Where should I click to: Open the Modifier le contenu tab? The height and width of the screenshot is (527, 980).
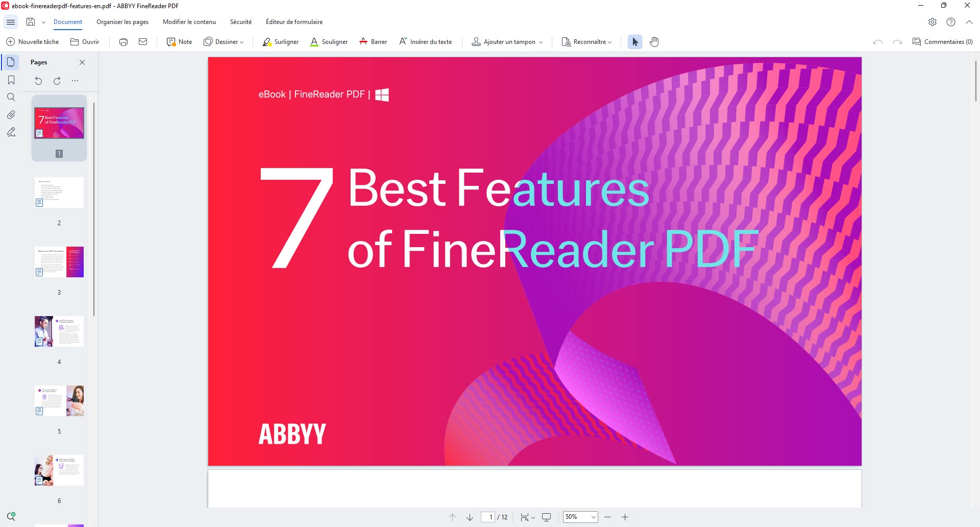189,22
